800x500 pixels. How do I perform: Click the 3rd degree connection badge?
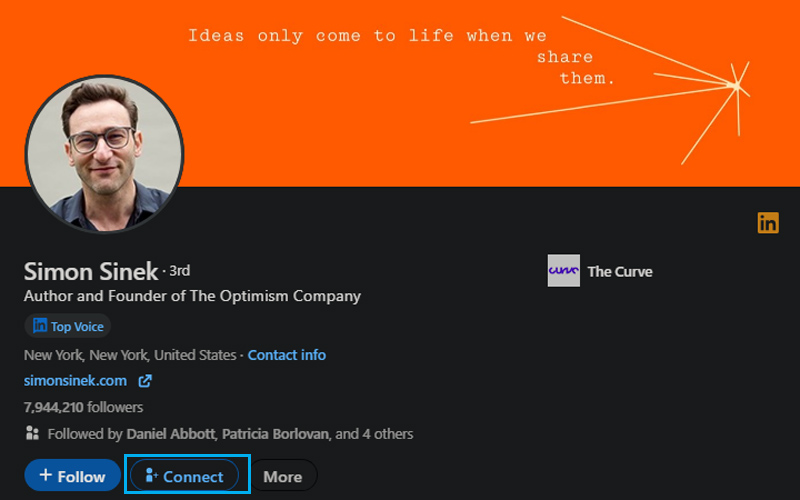179,271
